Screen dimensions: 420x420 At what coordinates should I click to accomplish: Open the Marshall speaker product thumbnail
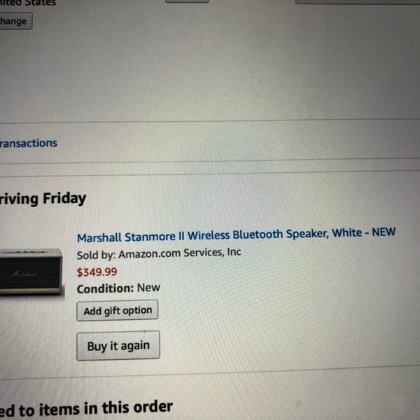pos(31,272)
